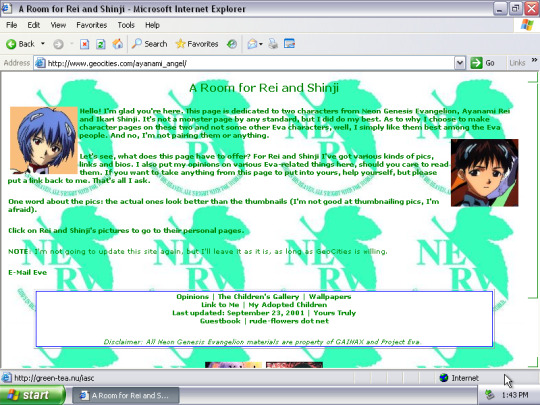The width and height of the screenshot is (540, 405).
Task: Click the page title 'A Room for Rei and Shinji'
Action: point(264,88)
